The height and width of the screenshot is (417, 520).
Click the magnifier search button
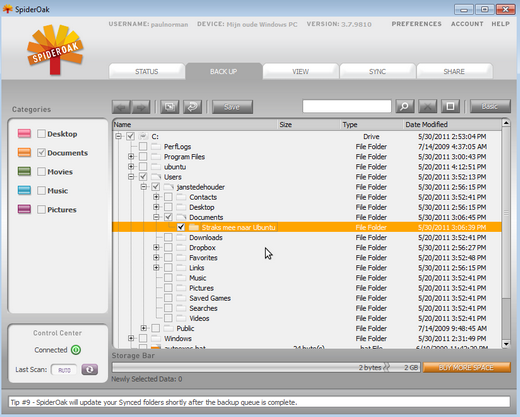[405, 106]
